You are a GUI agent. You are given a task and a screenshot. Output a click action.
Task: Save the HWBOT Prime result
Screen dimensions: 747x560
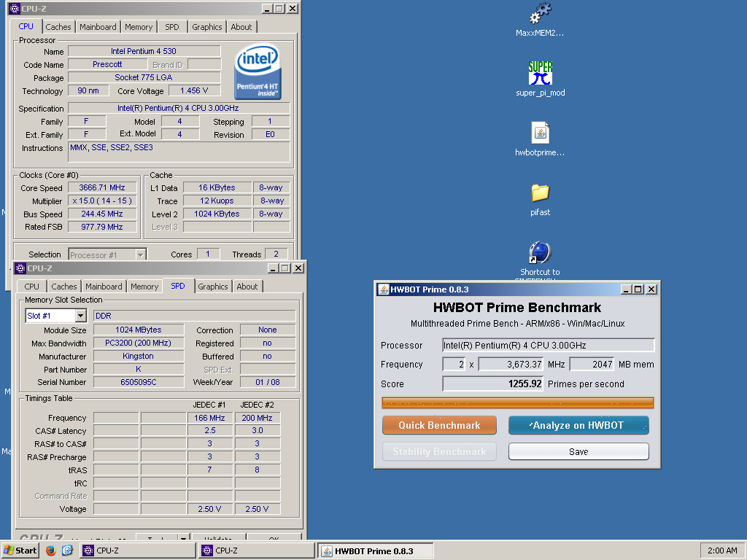pyautogui.click(x=578, y=451)
